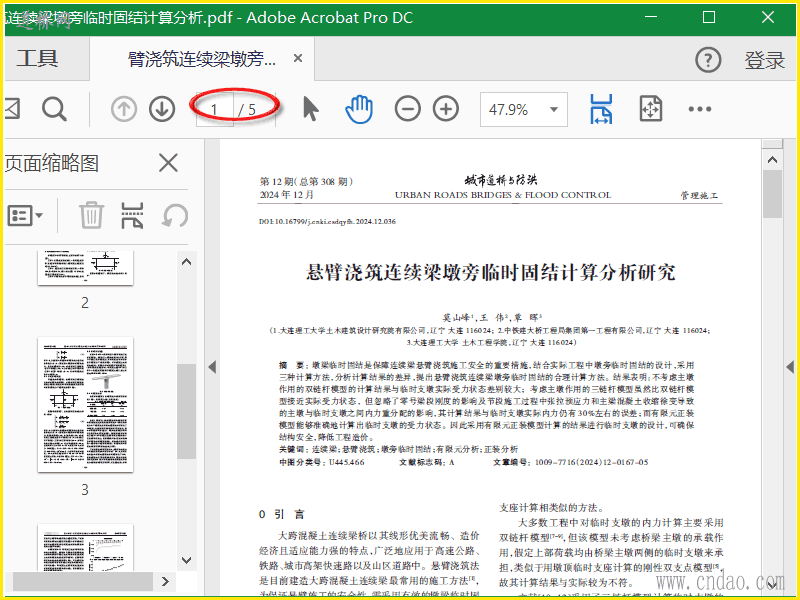Image resolution: width=800 pixels, height=600 pixels.
Task: Switch to the 臂浇筑连续梁墩旁 document tab
Action: [202, 59]
